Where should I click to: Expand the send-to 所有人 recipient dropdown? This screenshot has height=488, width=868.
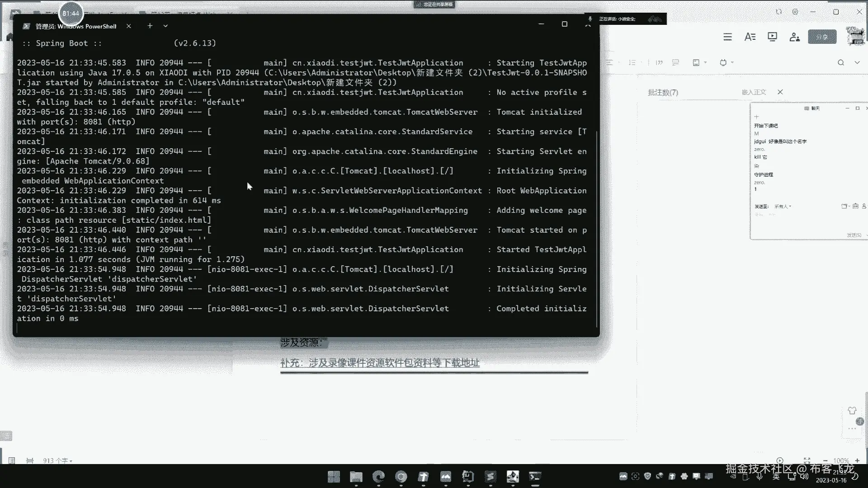(x=783, y=206)
